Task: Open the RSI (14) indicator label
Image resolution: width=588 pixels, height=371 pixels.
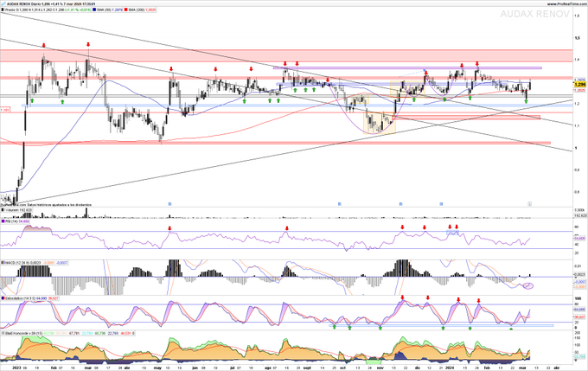Action: (x=11, y=221)
